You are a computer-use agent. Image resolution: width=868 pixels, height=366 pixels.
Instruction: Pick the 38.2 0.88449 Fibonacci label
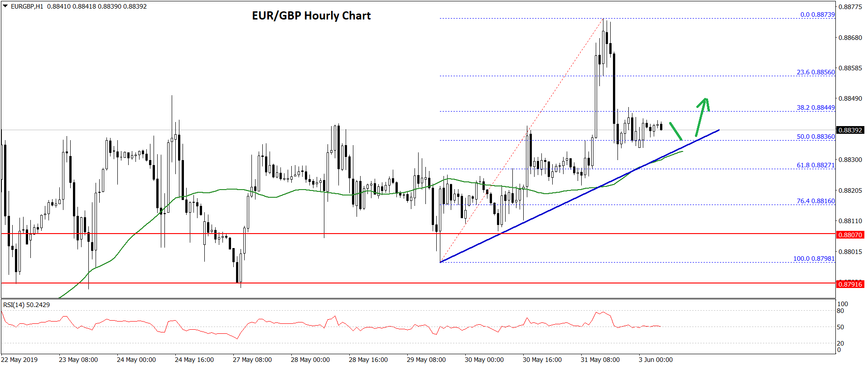(815, 107)
